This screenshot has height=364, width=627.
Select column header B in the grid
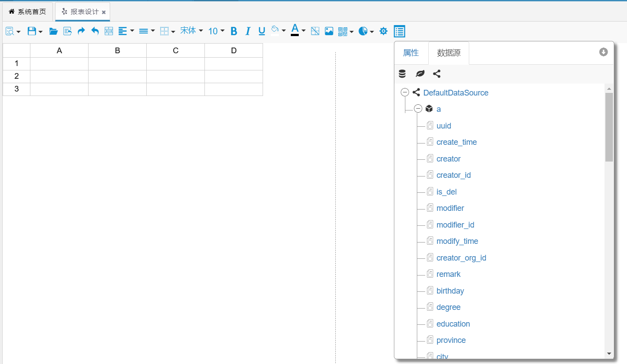pyautogui.click(x=118, y=51)
